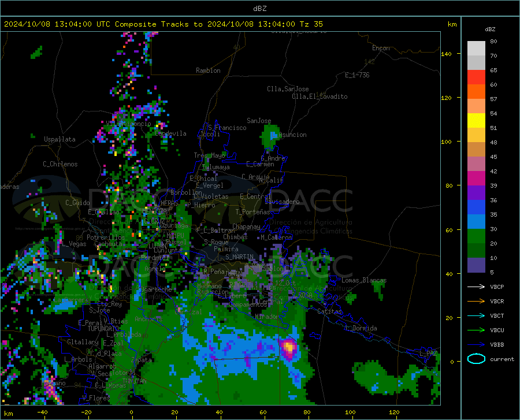The image size is (520, 420).
Task: Click the 60 km y-axis tick label
Action: click(449, 230)
